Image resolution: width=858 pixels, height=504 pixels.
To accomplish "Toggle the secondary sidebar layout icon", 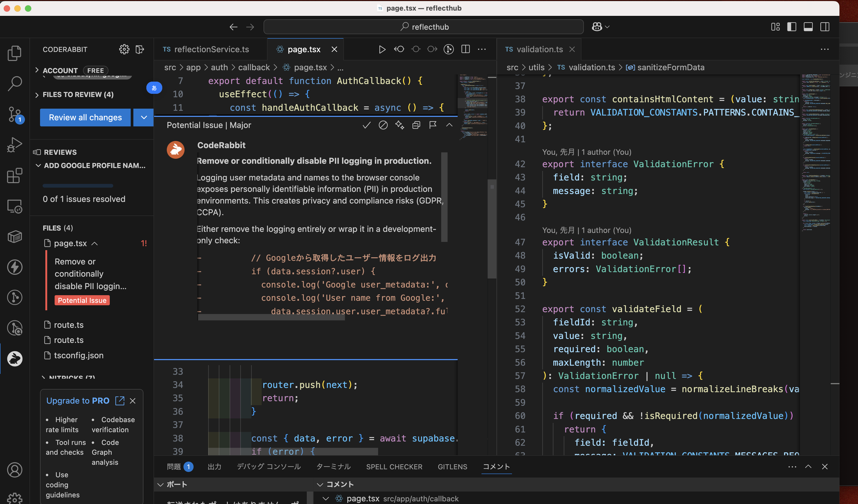I will point(825,27).
